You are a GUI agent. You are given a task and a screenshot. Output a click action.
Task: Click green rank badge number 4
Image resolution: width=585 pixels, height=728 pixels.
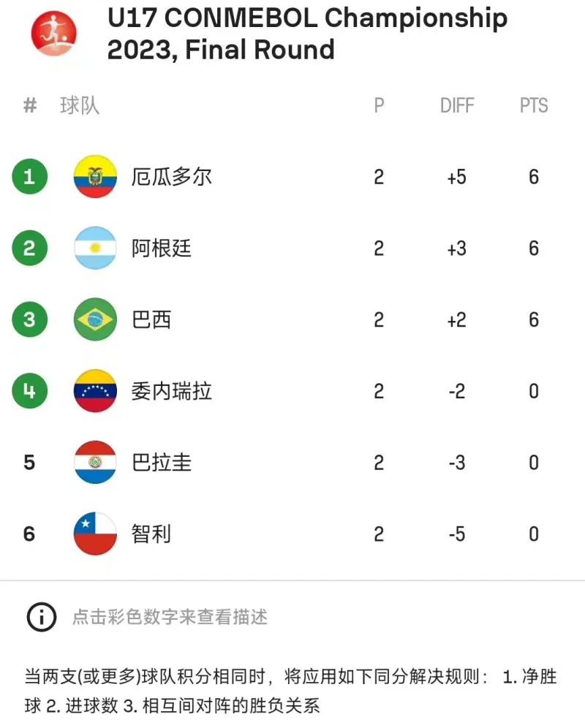point(30,391)
